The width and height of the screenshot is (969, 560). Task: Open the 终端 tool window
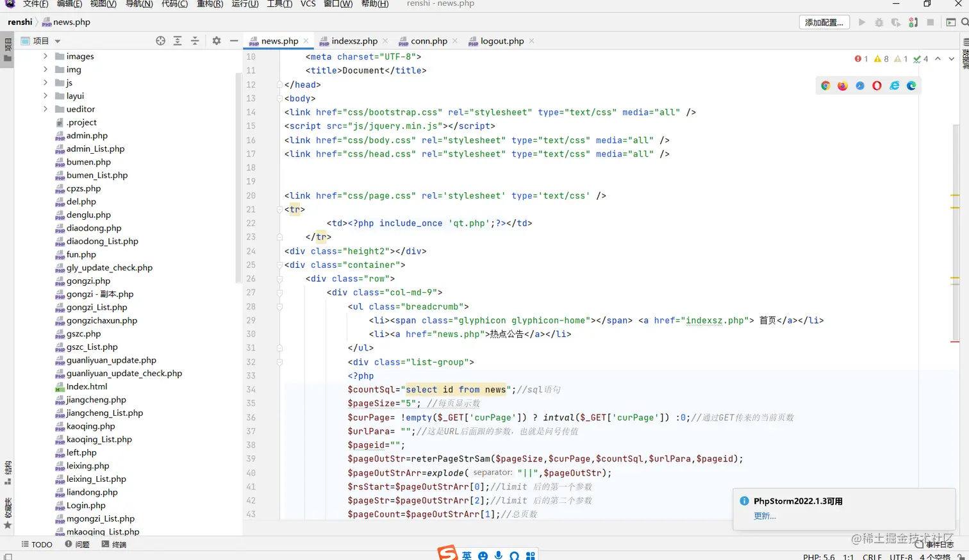point(114,545)
